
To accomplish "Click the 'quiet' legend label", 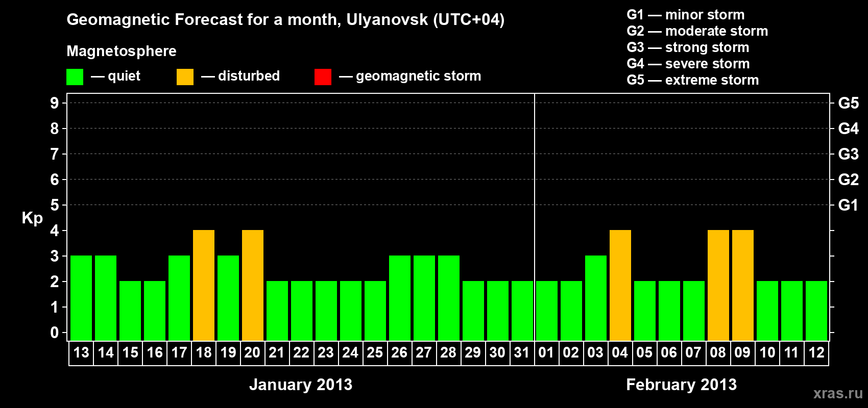I will coord(124,76).
